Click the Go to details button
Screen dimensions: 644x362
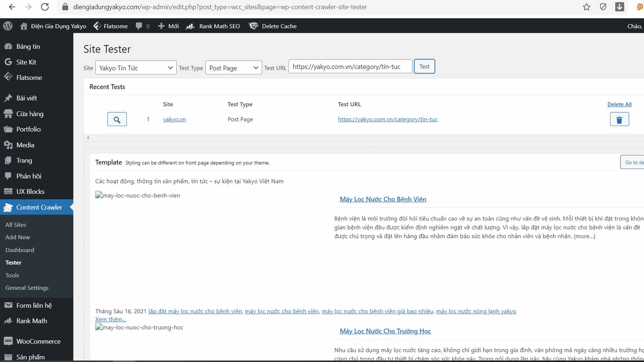coord(632,162)
